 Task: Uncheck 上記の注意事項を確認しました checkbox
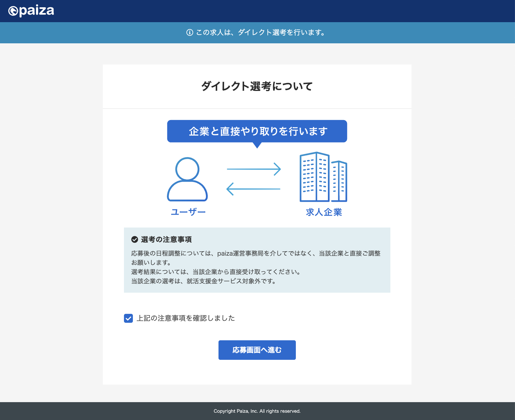point(128,318)
